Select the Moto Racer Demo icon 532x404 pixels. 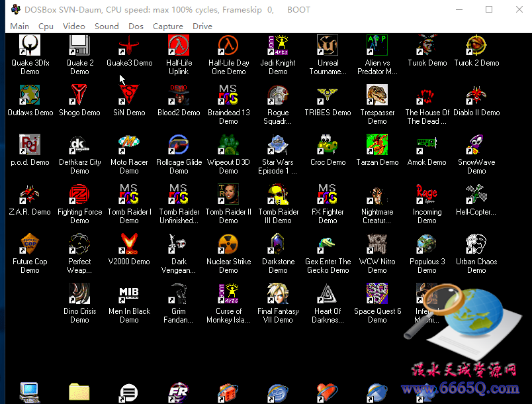click(129, 144)
